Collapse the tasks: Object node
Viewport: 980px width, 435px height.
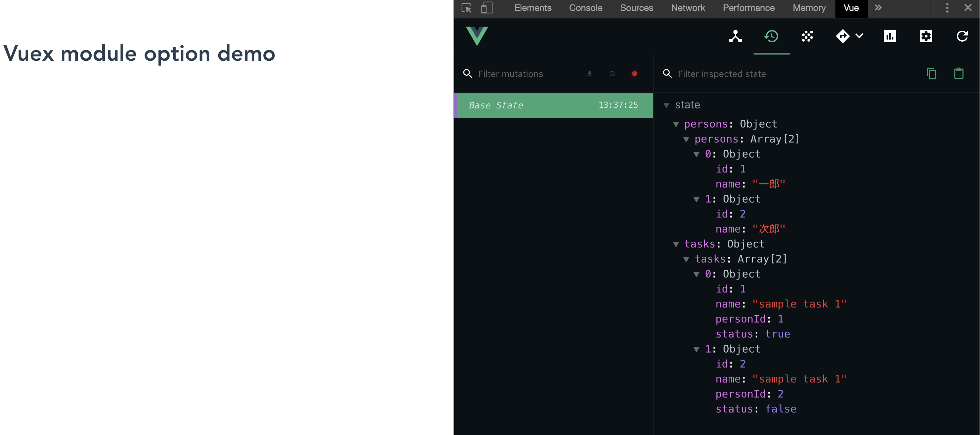point(675,244)
